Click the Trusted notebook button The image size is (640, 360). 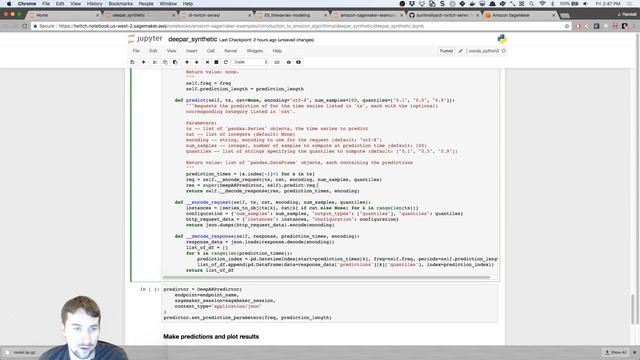click(446, 51)
